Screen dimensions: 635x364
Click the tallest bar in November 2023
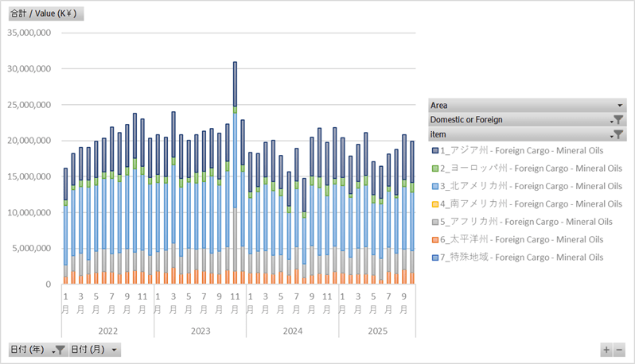(235, 159)
